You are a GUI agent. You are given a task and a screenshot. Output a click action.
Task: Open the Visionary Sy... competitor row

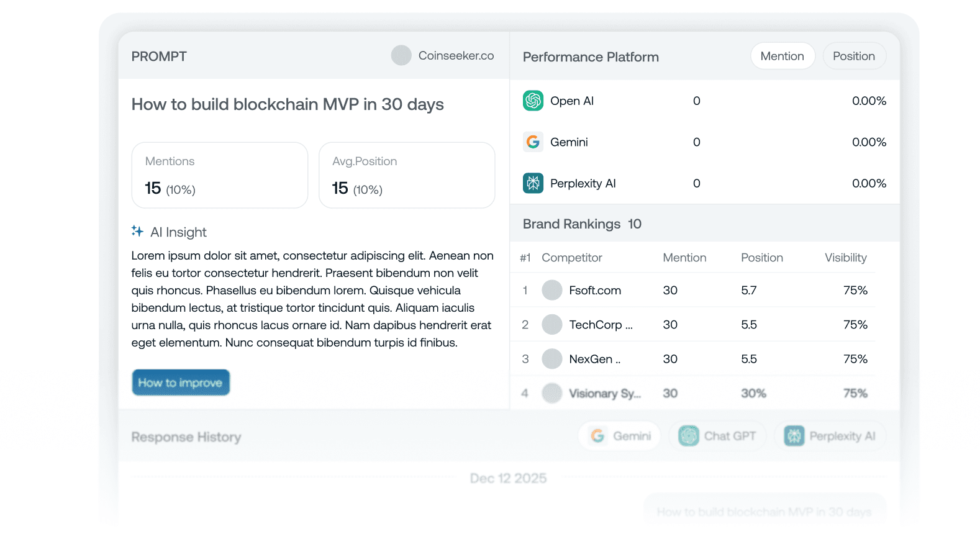(x=604, y=393)
